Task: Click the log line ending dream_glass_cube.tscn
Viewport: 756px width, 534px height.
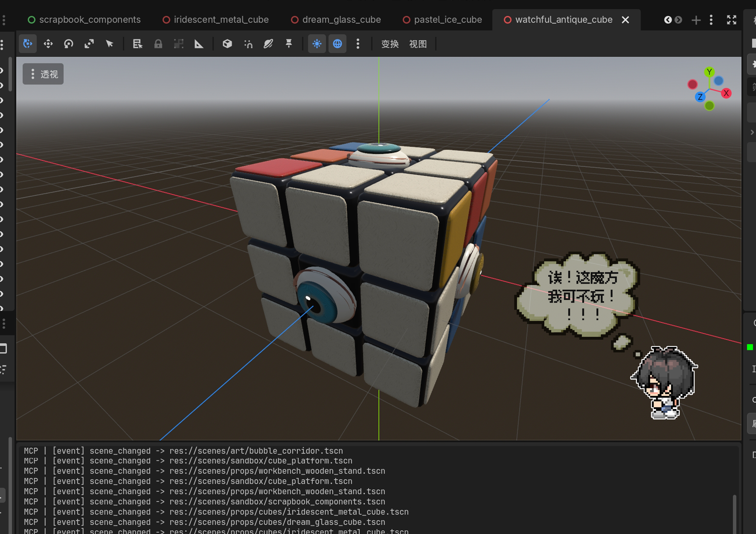Action: tap(205, 522)
